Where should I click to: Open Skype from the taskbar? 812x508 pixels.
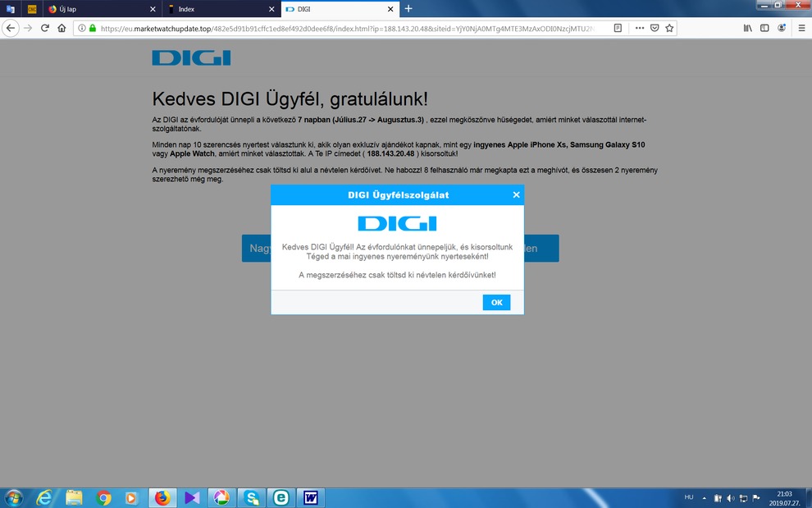tap(250, 497)
